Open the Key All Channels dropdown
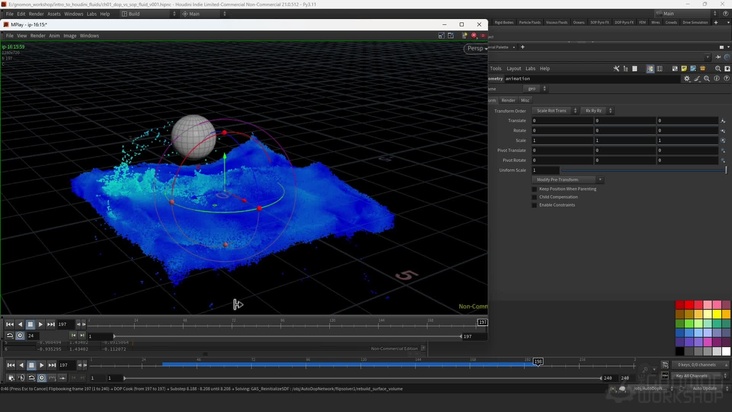The image size is (732, 412). click(x=699, y=376)
